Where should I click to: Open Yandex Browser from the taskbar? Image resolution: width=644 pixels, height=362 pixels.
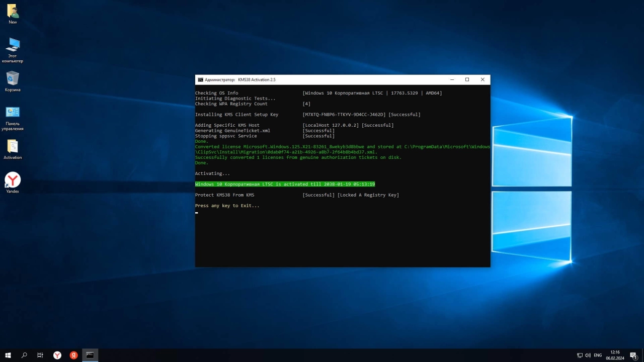[57, 355]
